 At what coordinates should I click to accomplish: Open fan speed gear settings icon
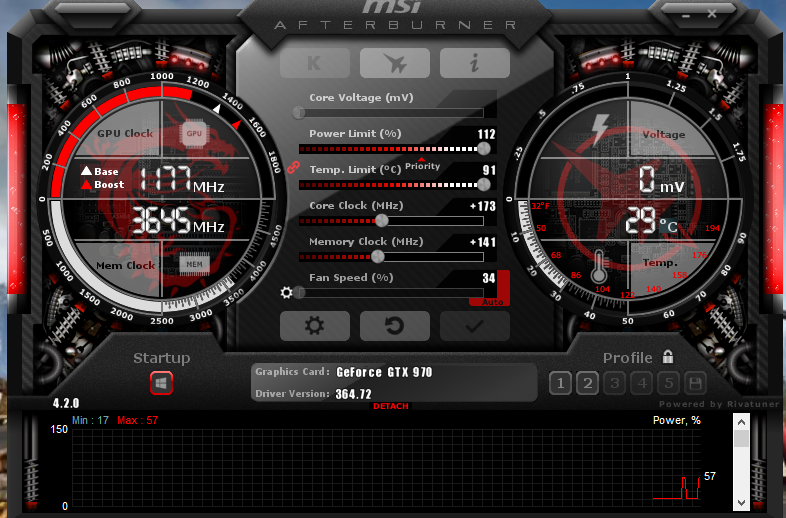coord(286,292)
